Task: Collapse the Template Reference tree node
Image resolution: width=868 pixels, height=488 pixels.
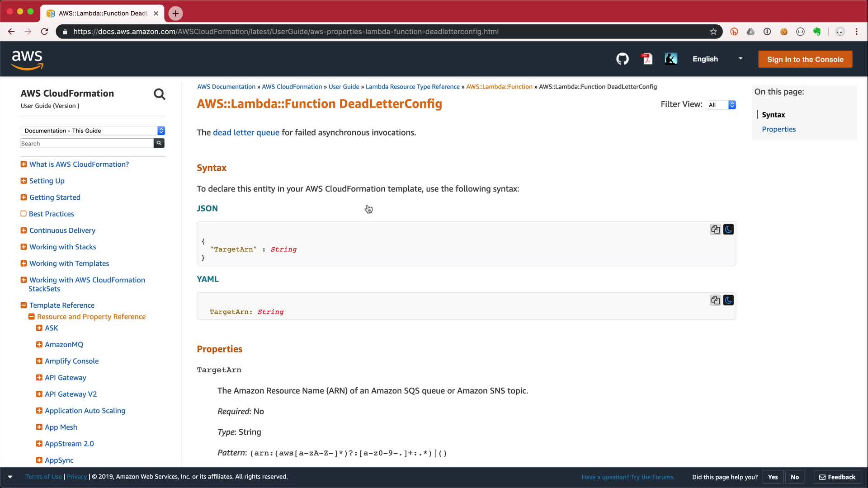Action: pyautogui.click(x=24, y=305)
